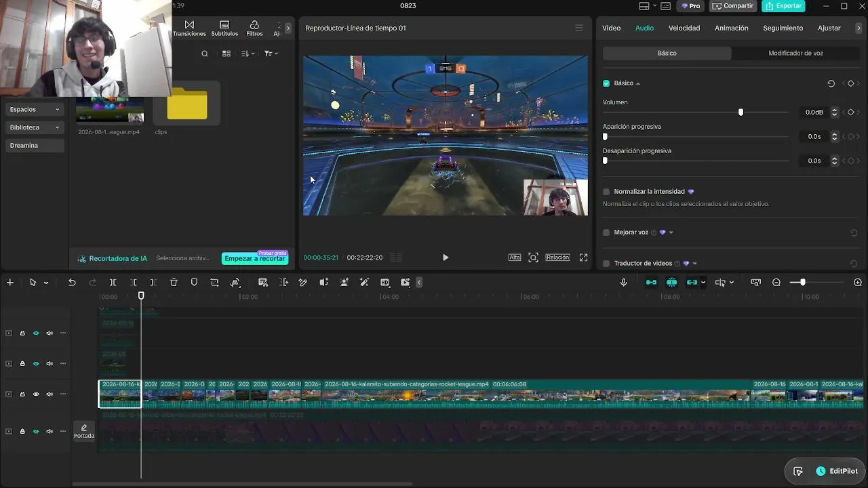Click the Aparición progresiva slider handle
Screen dimensions: 868x488
point(605,137)
